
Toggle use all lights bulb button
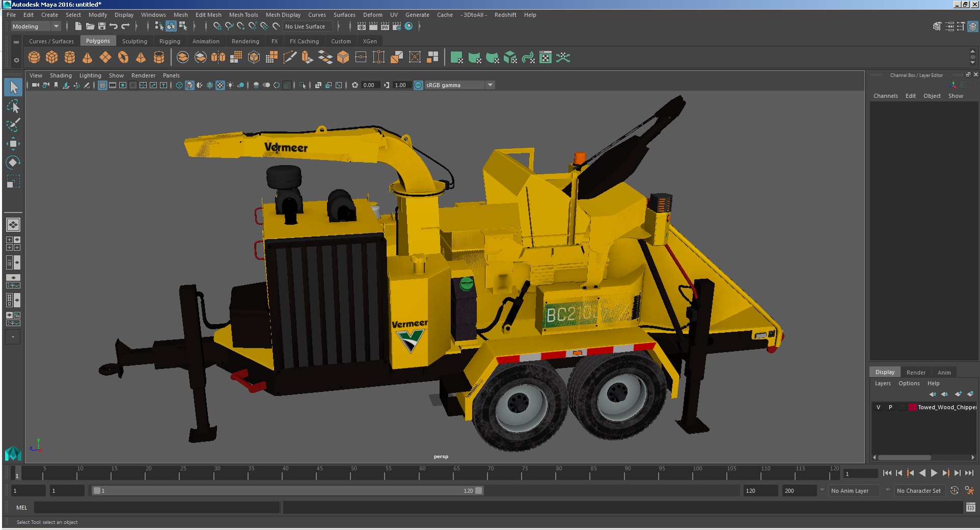[230, 85]
